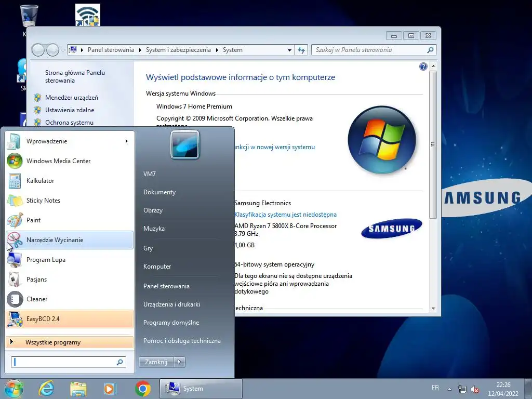Refresh the Control Panel address bar
Image resolution: width=532 pixels, height=399 pixels.
(x=301, y=50)
